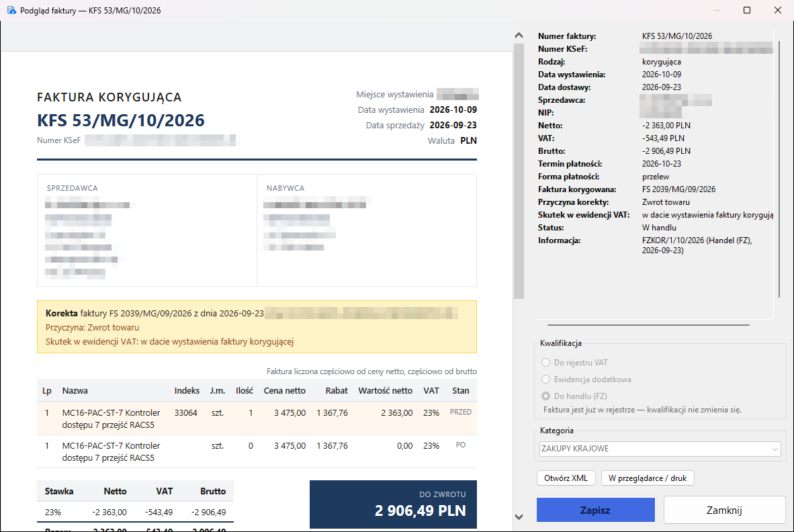Click the details panel horizontal scrollbar
Screen dimensions: 794x532
[648, 325]
